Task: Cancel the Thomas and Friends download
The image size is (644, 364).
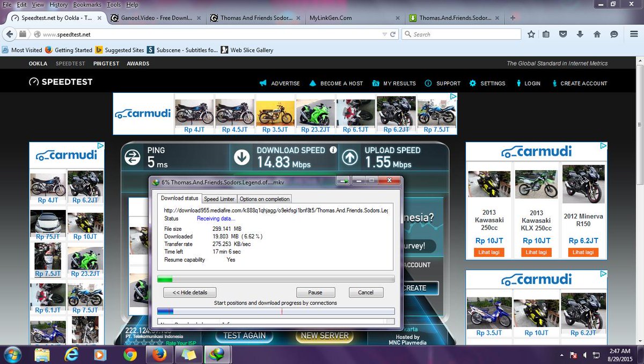Action: 365,293
